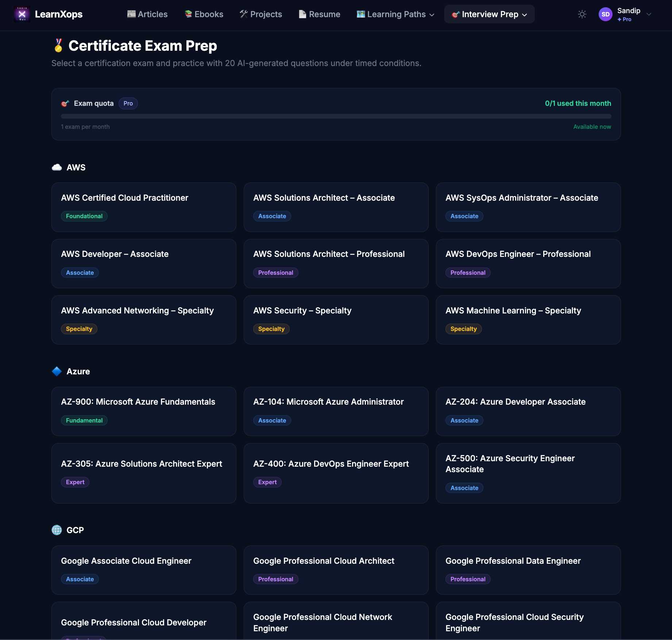Image resolution: width=672 pixels, height=640 pixels.
Task: Click the '0/1 used this month' text
Action: click(x=578, y=104)
